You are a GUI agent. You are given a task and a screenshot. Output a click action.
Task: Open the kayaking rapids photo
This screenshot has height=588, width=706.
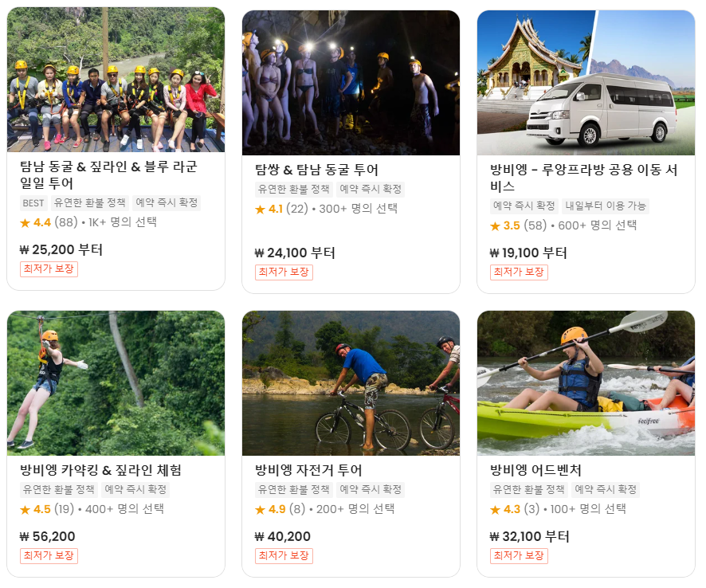pos(586,383)
